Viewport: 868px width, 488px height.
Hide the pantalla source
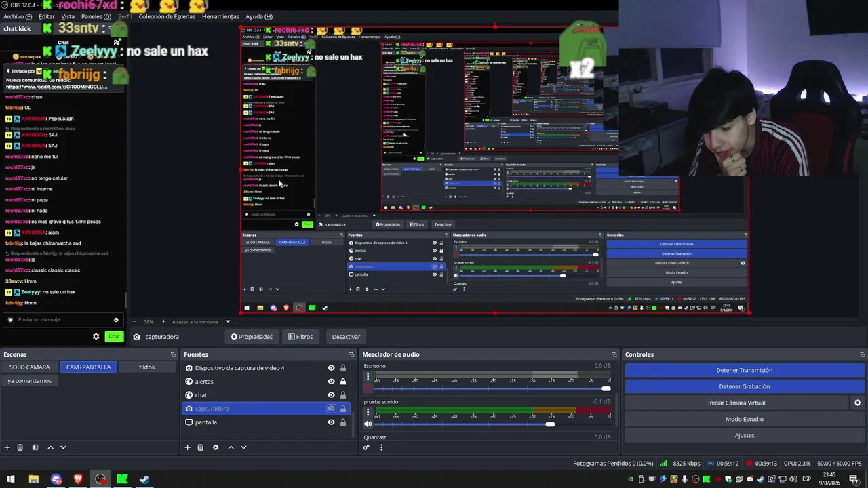331,422
